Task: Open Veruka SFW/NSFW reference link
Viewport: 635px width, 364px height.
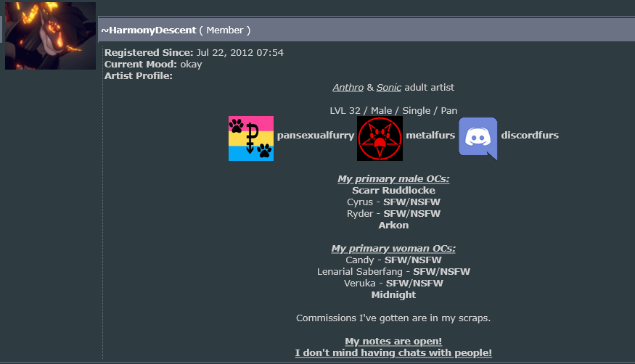Action: pos(414,283)
